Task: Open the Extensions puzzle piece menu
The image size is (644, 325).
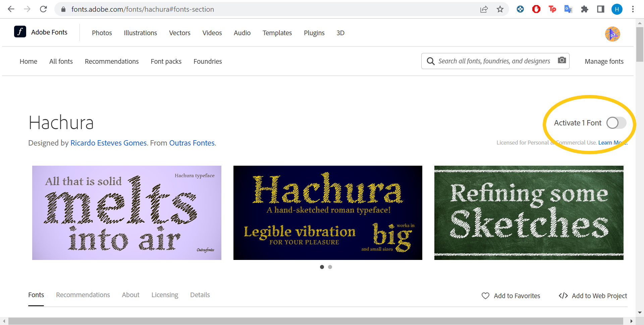Action: 585,9
